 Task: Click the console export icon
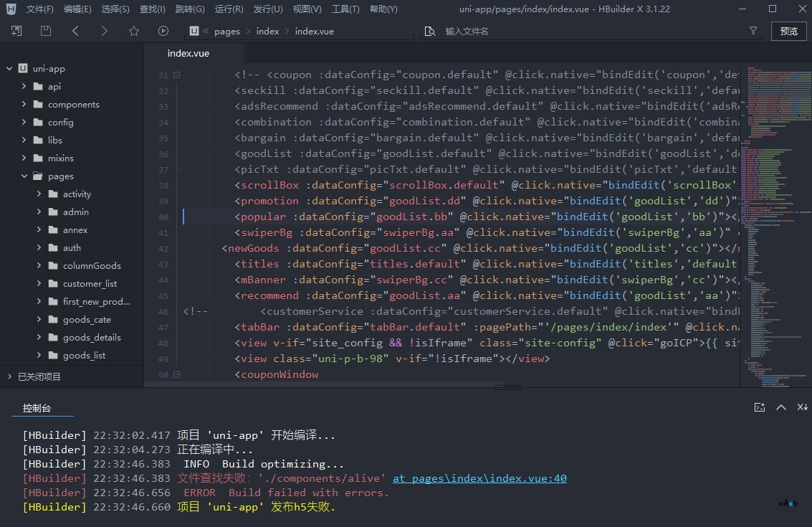coord(760,407)
